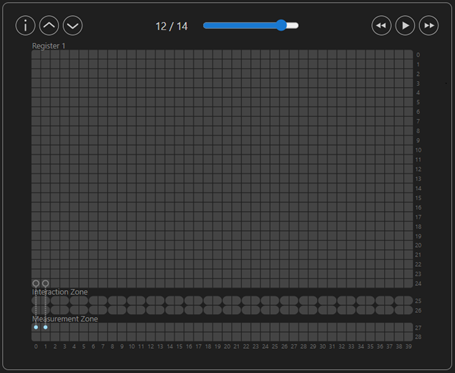Click row number 25 label
The image size is (455, 373).
418,301
